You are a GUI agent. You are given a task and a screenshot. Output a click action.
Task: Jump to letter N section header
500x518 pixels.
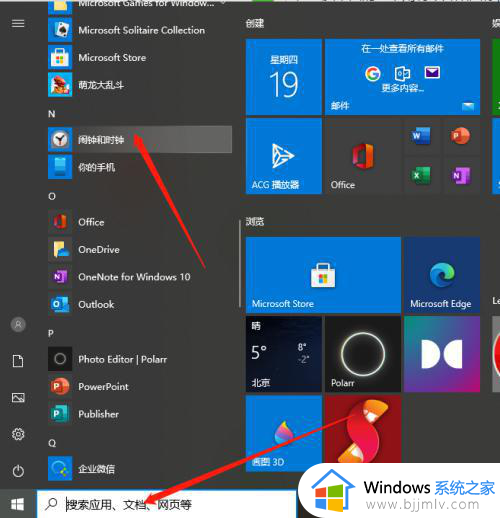coord(52,114)
